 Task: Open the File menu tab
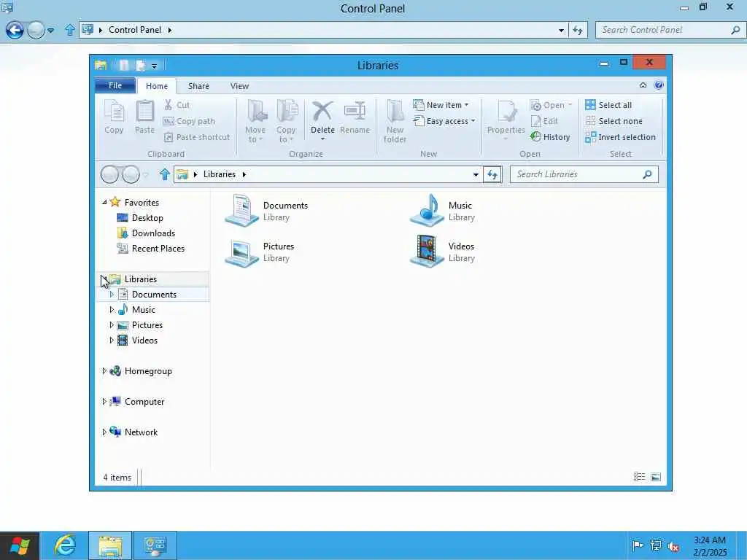tap(115, 86)
